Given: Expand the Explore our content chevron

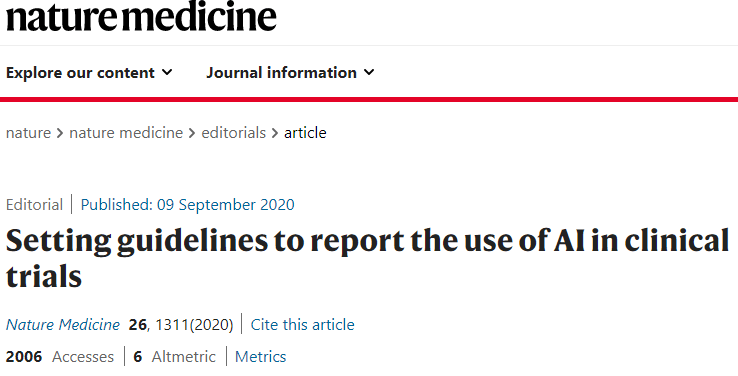Looking at the screenshot, I should click(x=167, y=72).
